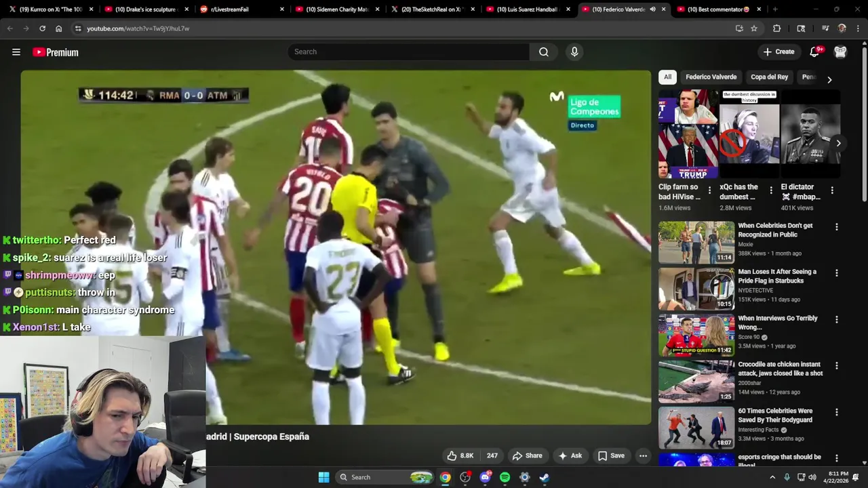Image resolution: width=868 pixels, height=488 pixels.
Task: Bookmark this page with star
Action: tap(754, 28)
